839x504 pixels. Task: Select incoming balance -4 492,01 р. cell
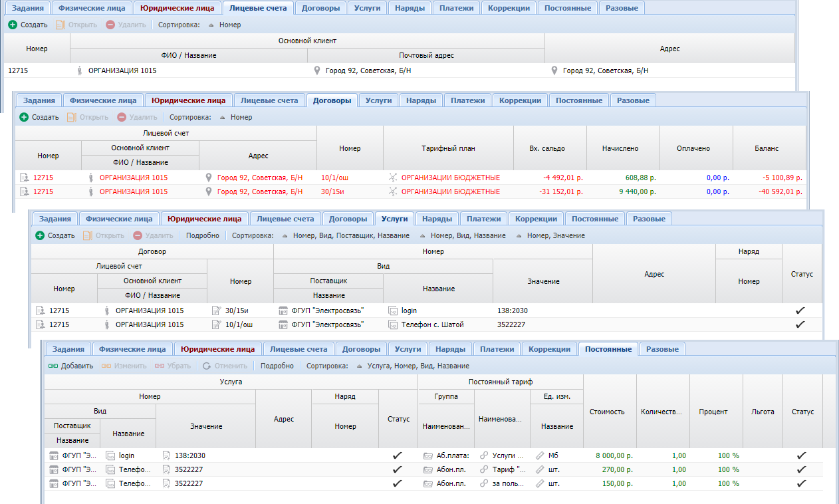click(562, 178)
